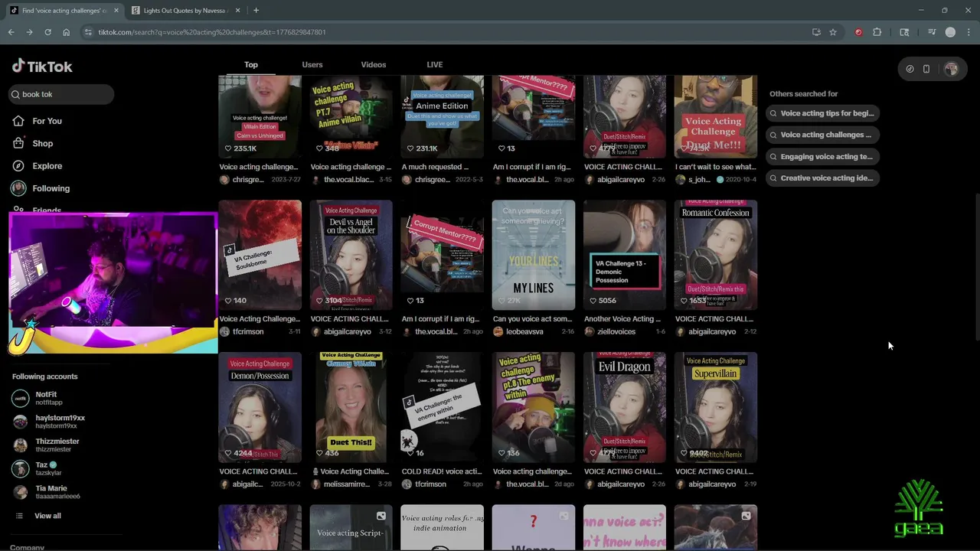Viewport: 980px width, 551px height.
Task: Click the TikTok logo
Action: pyautogui.click(x=42, y=67)
